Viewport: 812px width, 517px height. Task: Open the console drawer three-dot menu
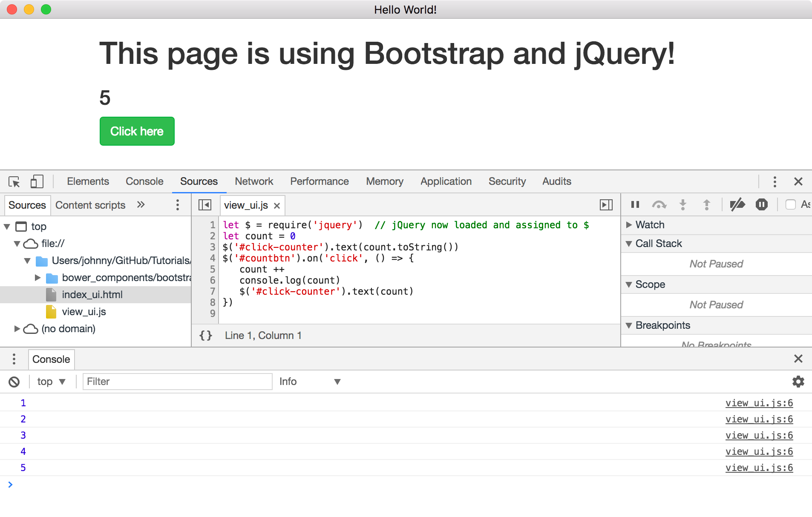point(14,359)
